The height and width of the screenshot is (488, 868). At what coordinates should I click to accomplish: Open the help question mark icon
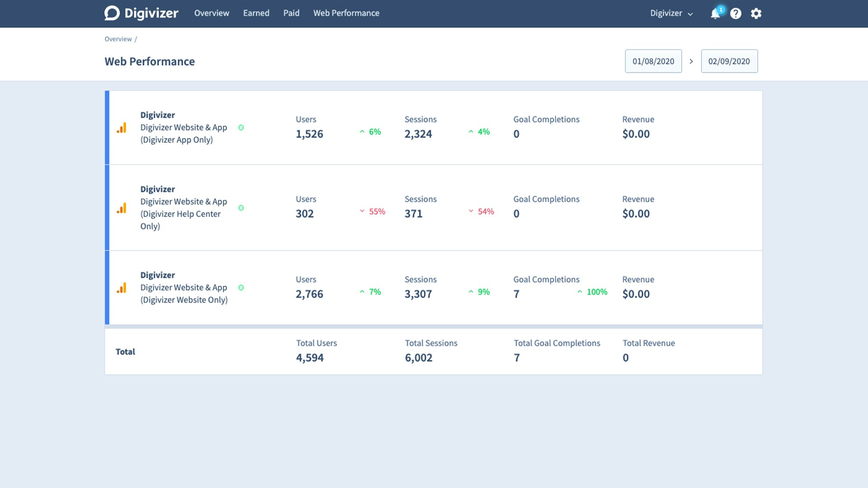point(736,14)
